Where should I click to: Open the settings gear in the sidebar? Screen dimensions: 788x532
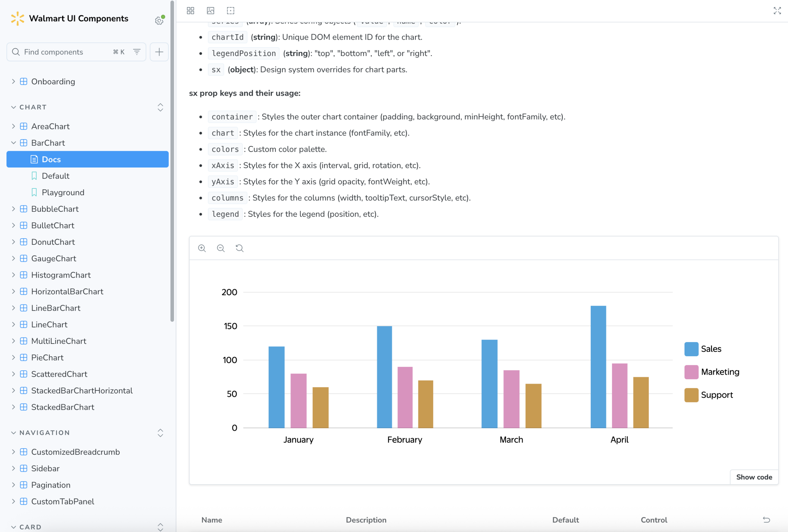(x=159, y=21)
